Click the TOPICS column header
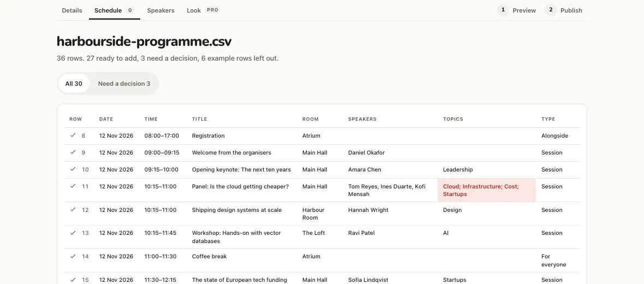644x284 pixels. coord(453,119)
